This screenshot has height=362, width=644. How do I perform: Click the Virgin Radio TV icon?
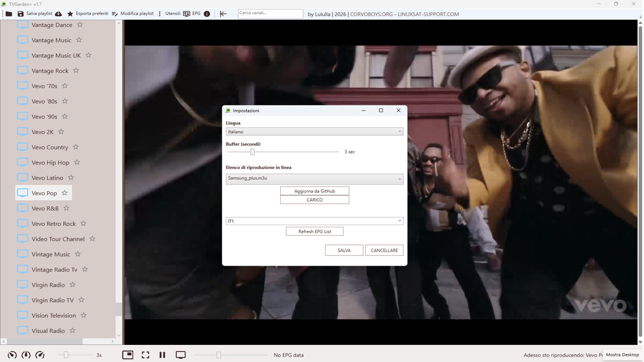pos(23,285)
